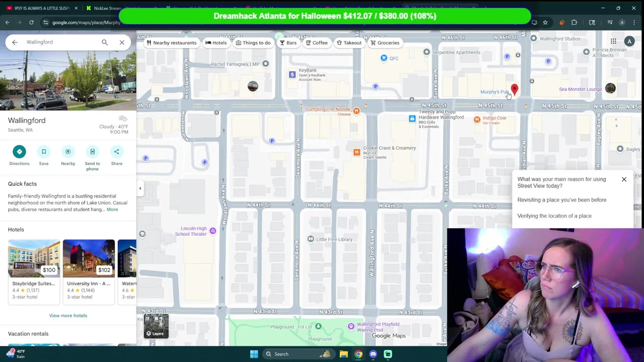
Task: Open the Chrome extensions puzzle icon
Action: point(574,23)
